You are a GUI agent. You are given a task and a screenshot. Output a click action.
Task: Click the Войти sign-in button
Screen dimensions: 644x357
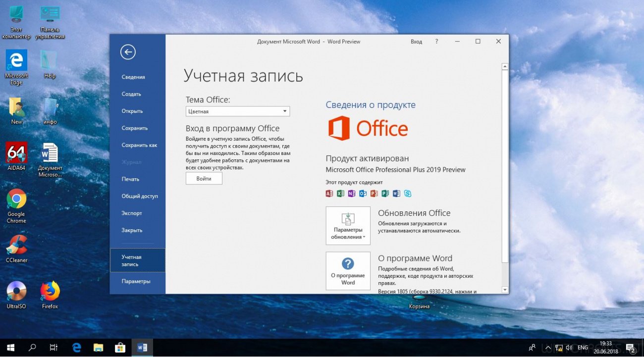(204, 178)
